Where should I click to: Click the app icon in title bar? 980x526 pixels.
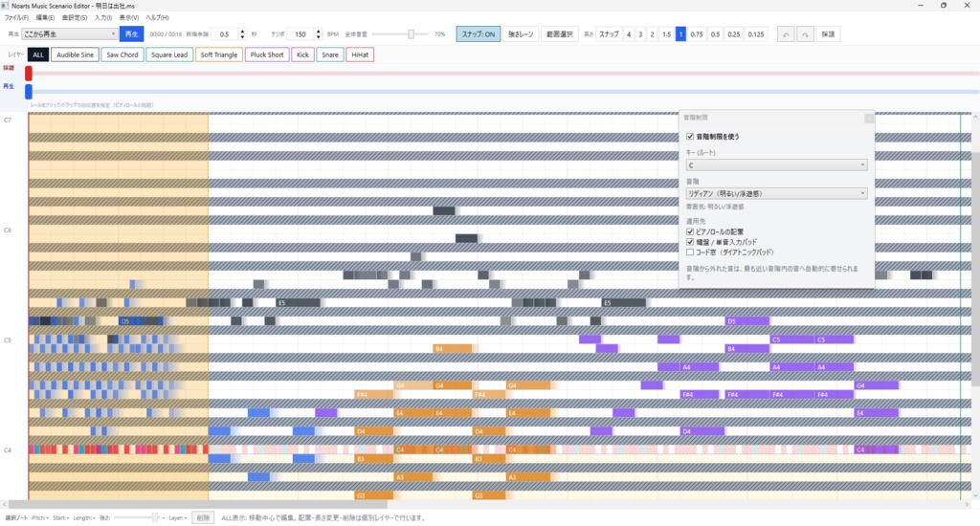pyautogui.click(x=6, y=6)
